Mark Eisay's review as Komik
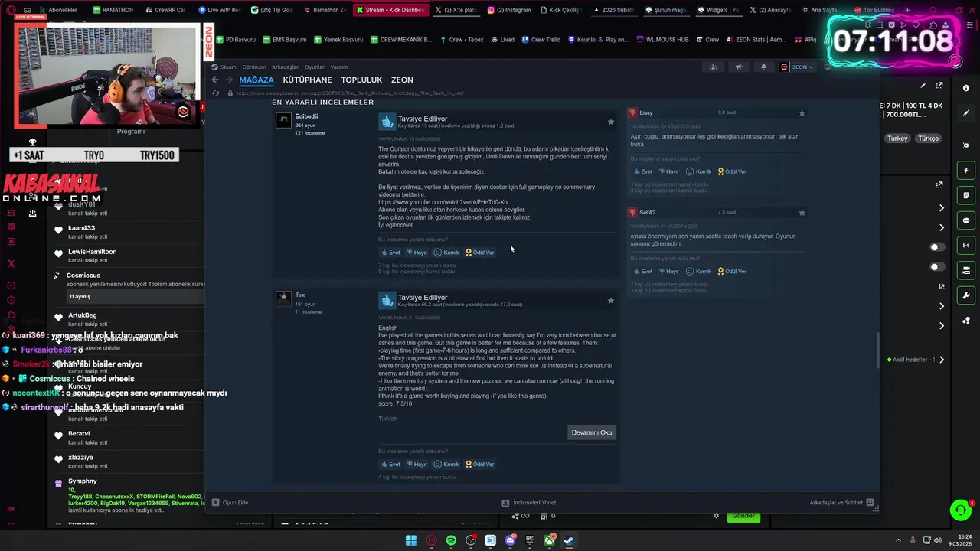Image resolution: width=980 pixels, height=551 pixels. (698, 171)
